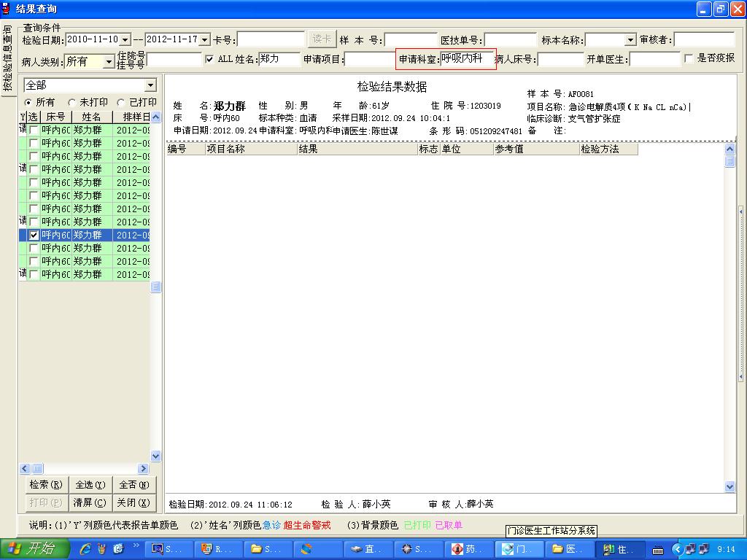The width and height of the screenshot is (747, 560).
Task: Click results table scroll-up arrow
Action: click(x=729, y=149)
